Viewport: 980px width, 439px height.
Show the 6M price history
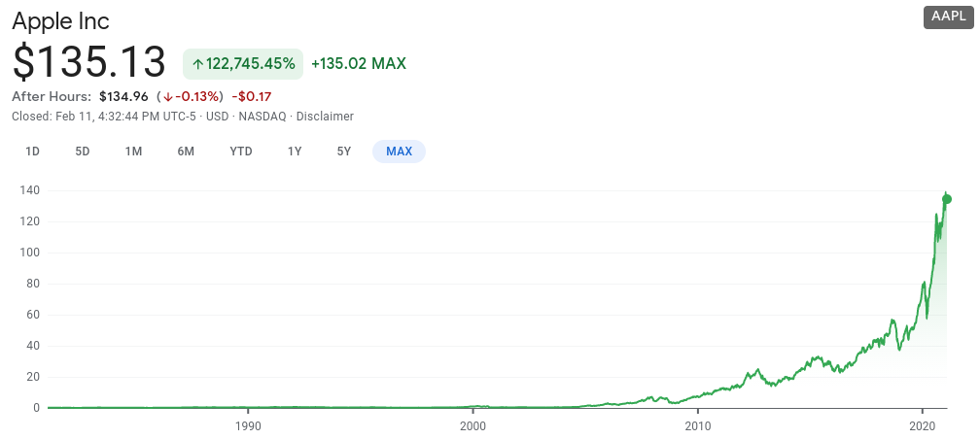pyautogui.click(x=186, y=152)
